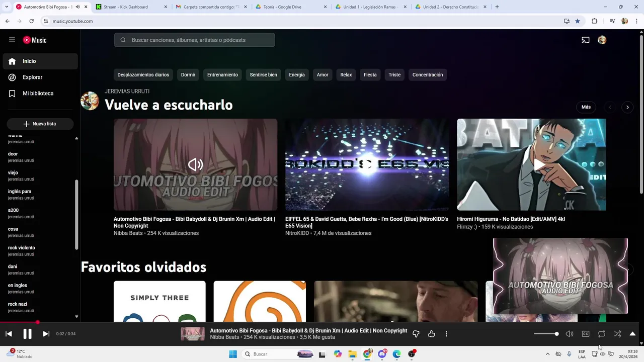Reload the page
The height and width of the screenshot is (362, 644).
pos(31,21)
